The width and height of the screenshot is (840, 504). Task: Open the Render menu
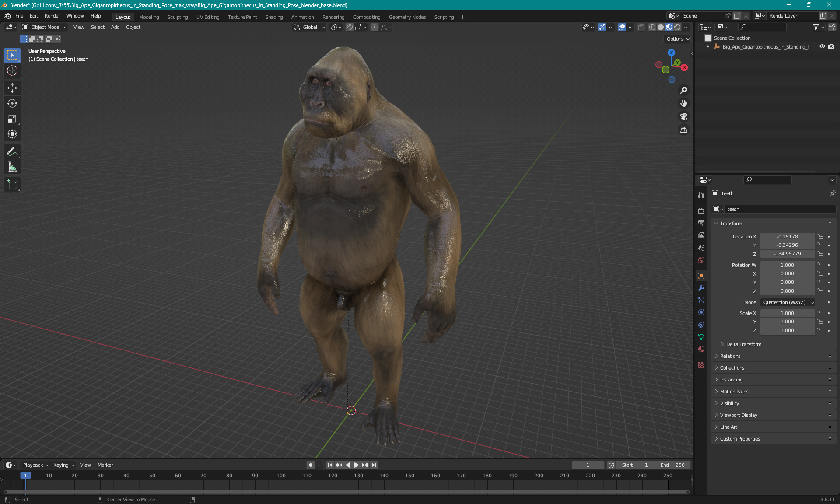[52, 16]
